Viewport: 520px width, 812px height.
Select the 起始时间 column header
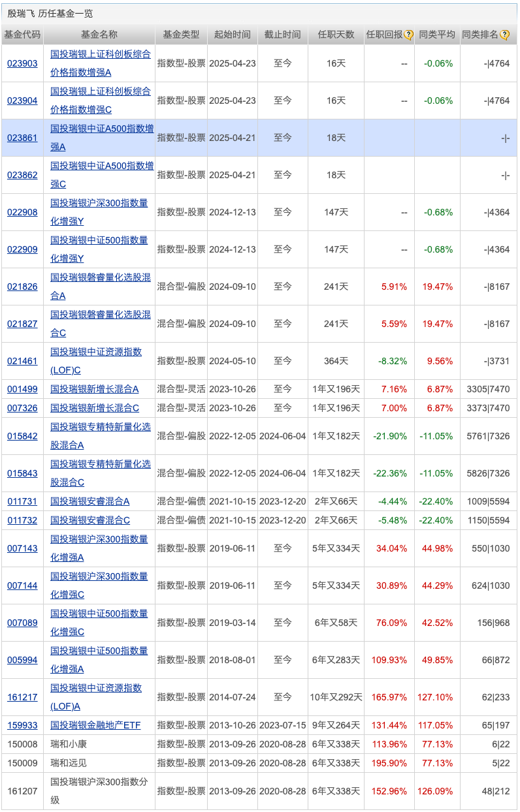pos(232,35)
